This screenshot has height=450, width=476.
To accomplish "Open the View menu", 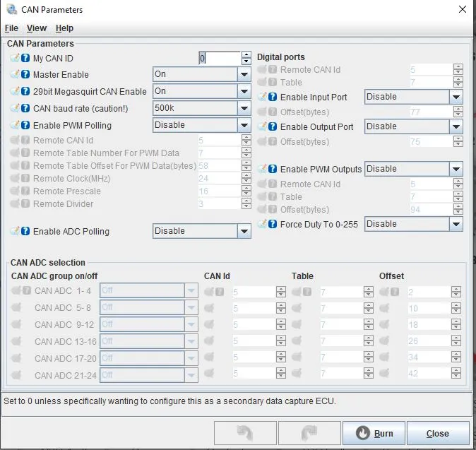I will coord(37,28).
